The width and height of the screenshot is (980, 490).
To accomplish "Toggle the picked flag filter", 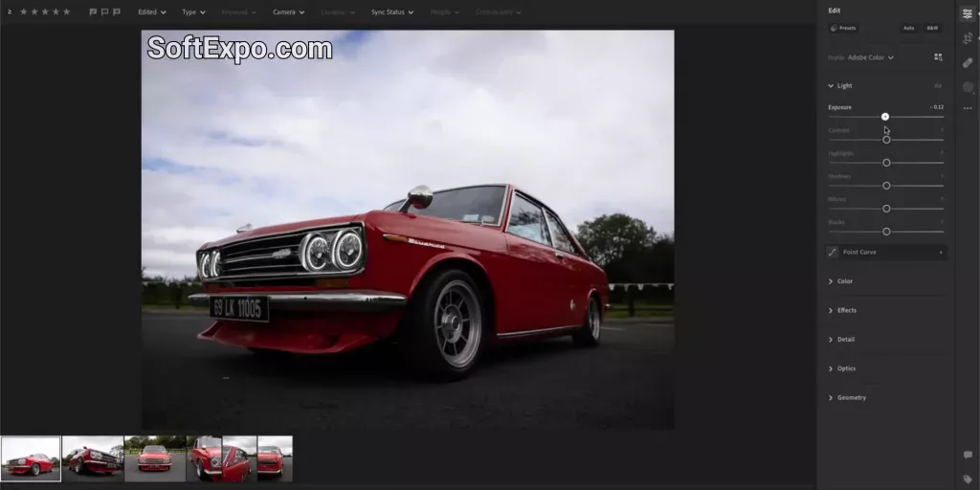I will (93, 11).
